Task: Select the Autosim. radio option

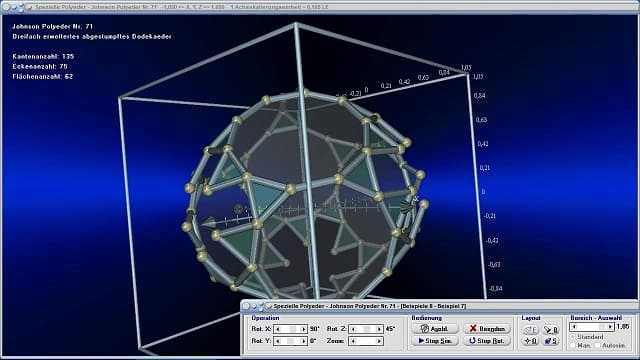Action: [598, 345]
